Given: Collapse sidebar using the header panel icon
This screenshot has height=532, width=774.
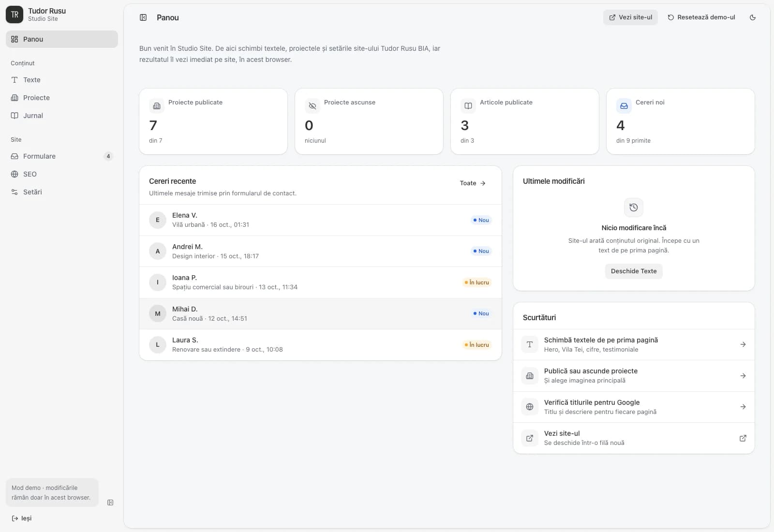Looking at the screenshot, I should pos(143,17).
